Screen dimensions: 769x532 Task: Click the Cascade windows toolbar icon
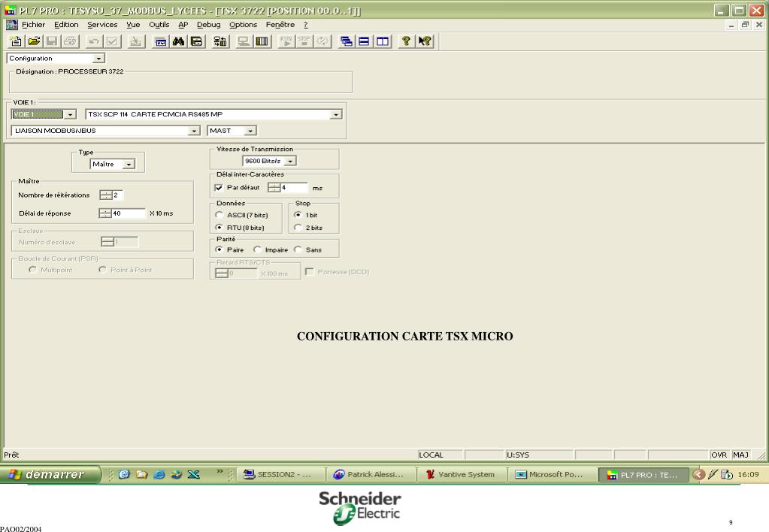coord(347,41)
